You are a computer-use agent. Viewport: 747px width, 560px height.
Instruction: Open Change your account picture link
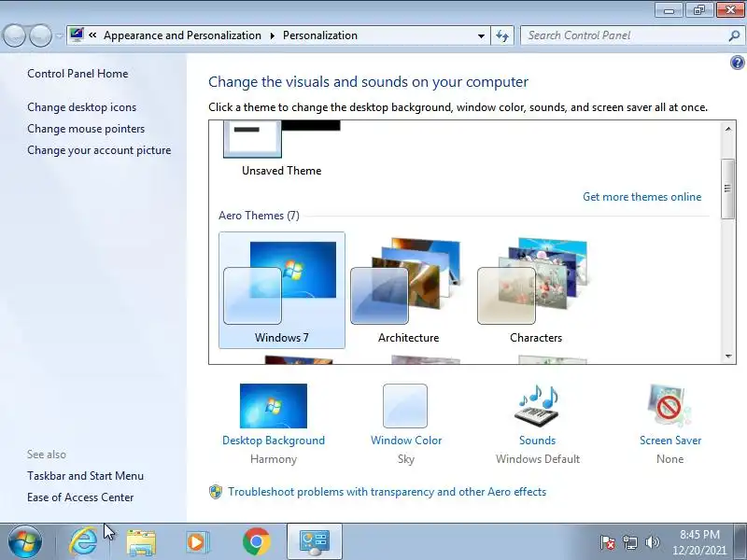pos(99,150)
